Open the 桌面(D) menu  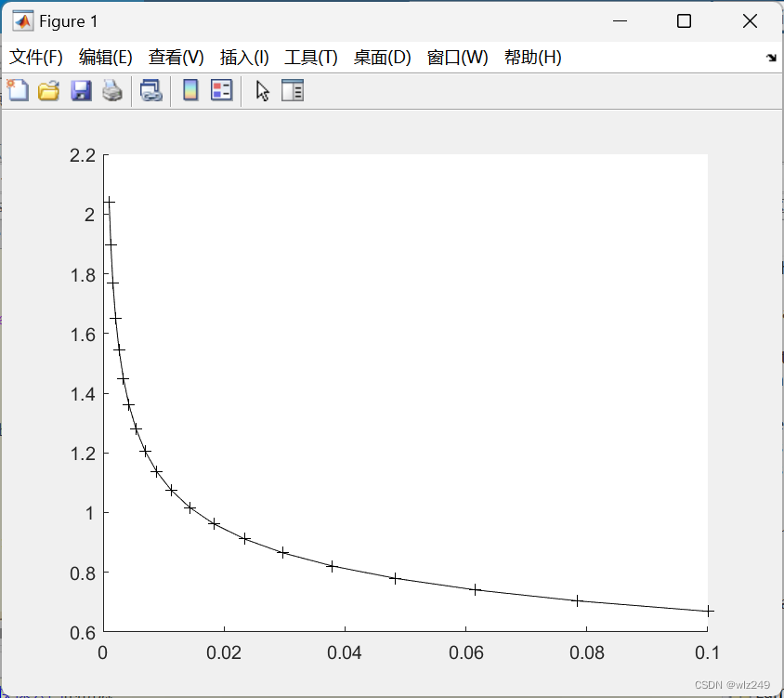[382, 57]
